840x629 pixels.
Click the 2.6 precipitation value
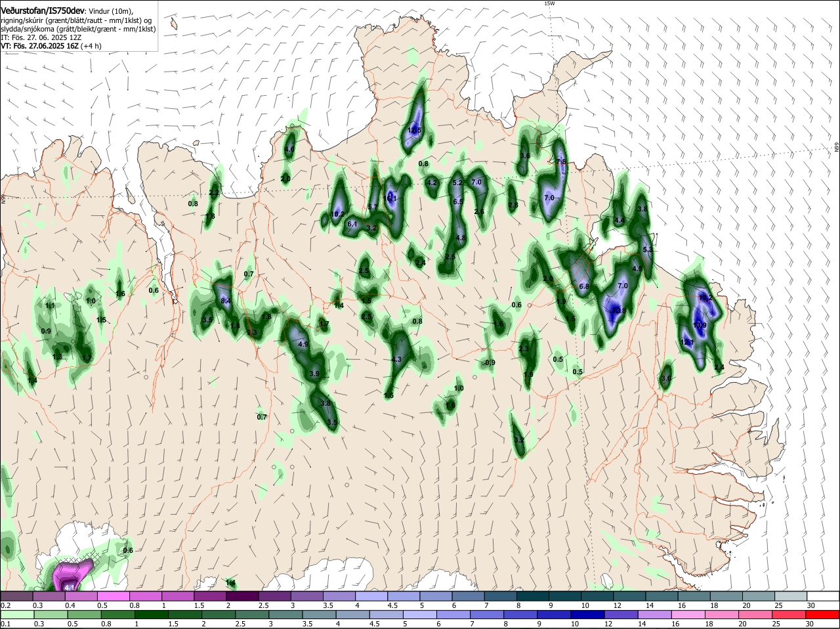pos(479,211)
